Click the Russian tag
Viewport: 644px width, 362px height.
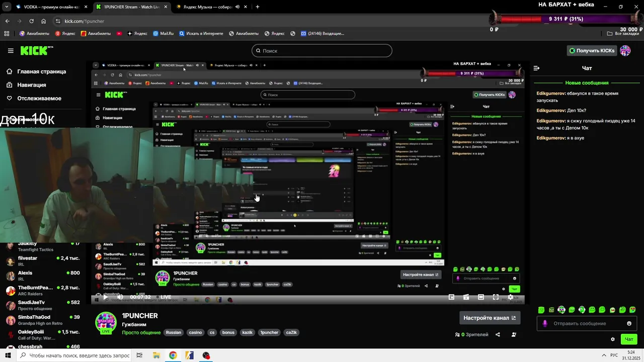coord(174,332)
